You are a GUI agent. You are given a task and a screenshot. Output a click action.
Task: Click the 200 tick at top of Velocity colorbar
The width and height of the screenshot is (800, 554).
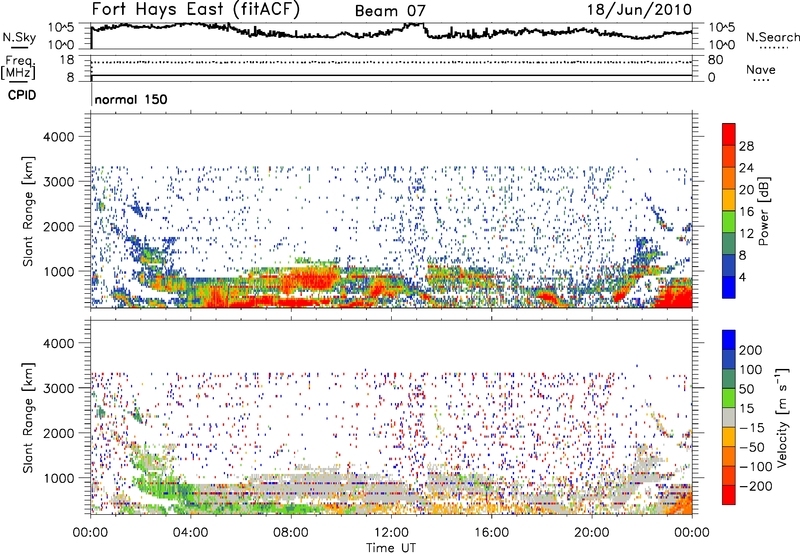[x=751, y=350]
